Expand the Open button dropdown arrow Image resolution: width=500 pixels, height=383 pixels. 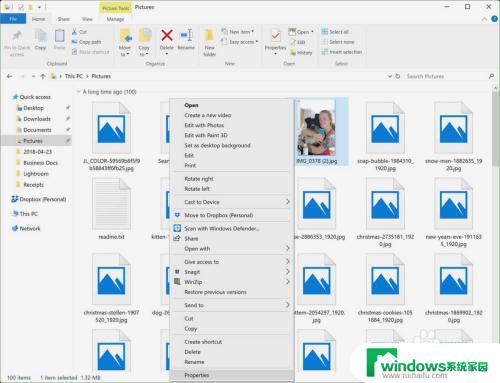click(x=312, y=32)
